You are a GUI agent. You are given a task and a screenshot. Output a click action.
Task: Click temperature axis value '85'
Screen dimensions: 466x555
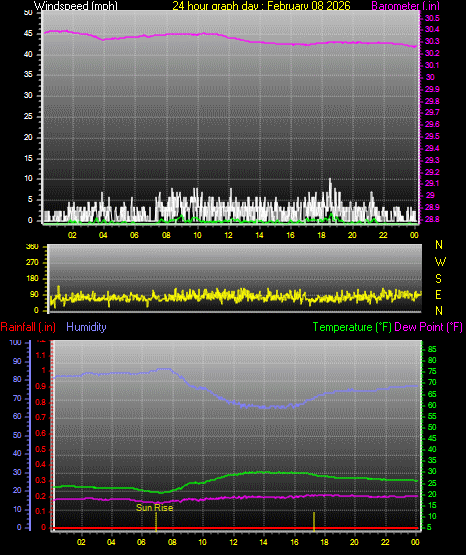pos(432,349)
